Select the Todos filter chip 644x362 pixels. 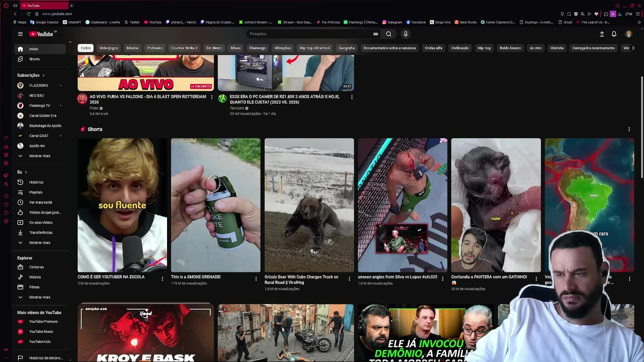86,48
